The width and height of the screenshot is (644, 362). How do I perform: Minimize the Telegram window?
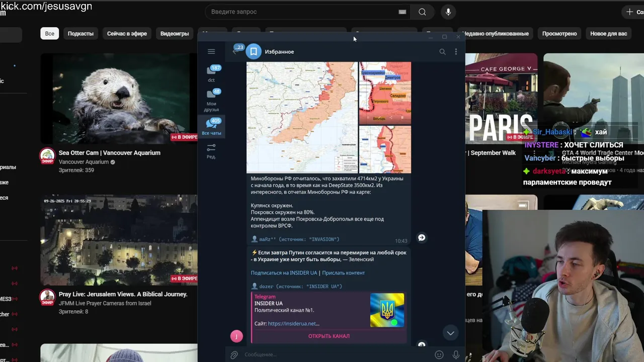click(431, 37)
